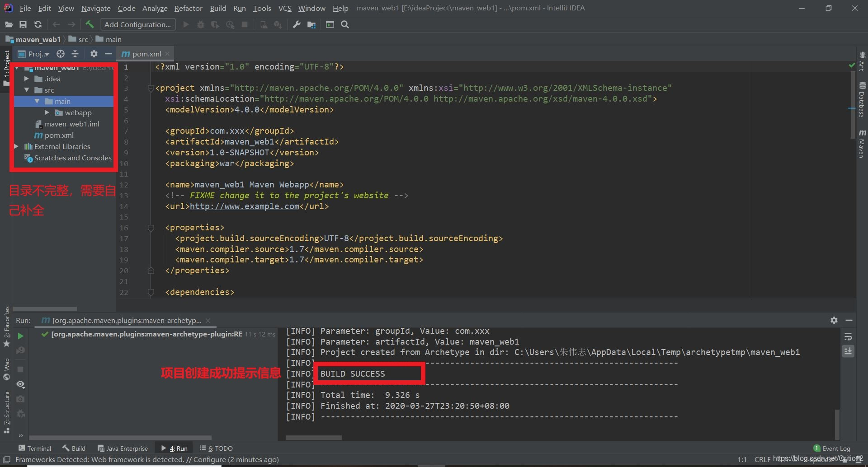Open the Project Structure icon
The height and width of the screenshot is (467, 868).
click(x=311, y=24)
